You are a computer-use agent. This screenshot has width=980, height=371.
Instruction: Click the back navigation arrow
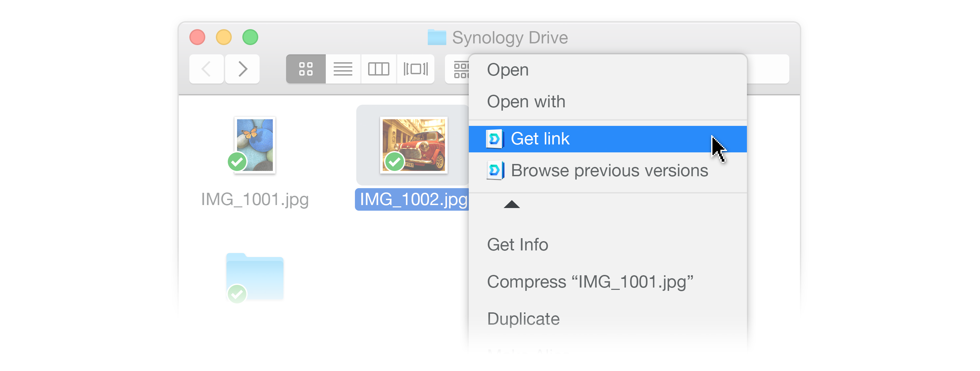tap(206, 69)
